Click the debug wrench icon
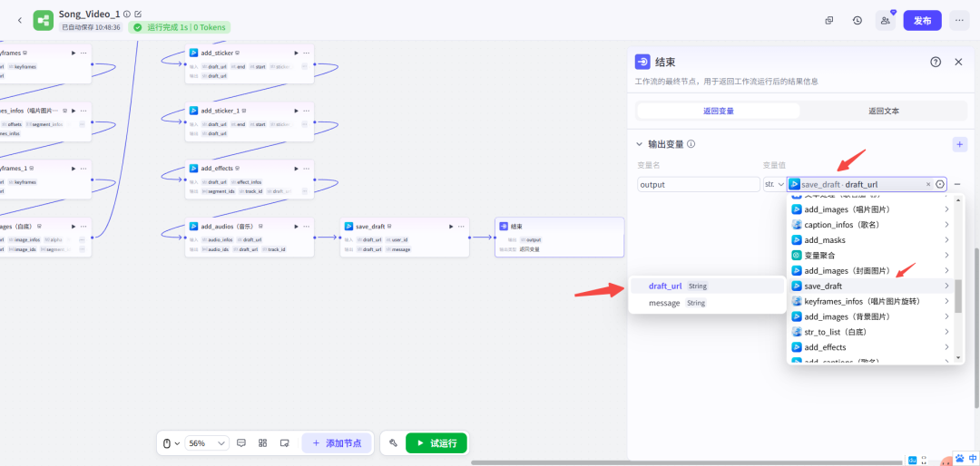This screenshot has width=980, height=466. 393,443
